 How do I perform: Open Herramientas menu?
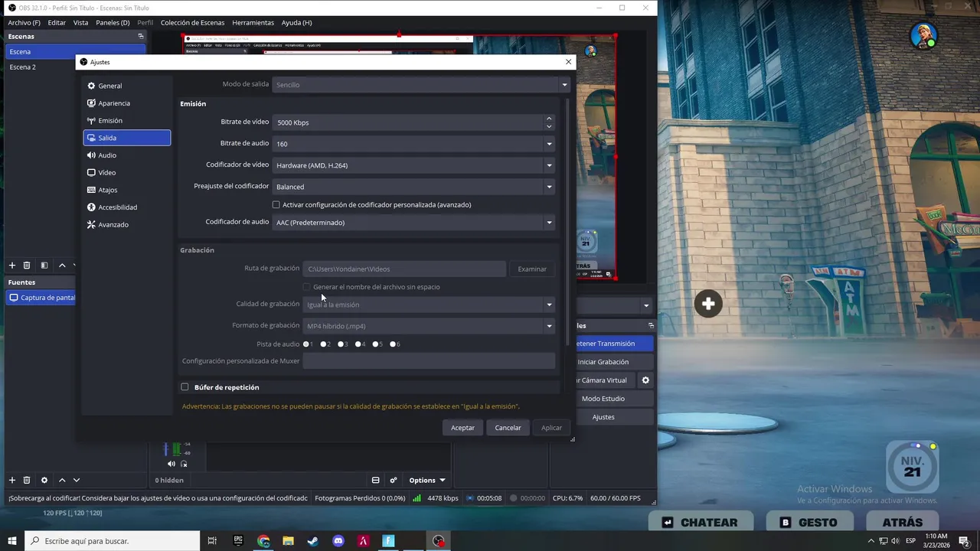(253, 23)
